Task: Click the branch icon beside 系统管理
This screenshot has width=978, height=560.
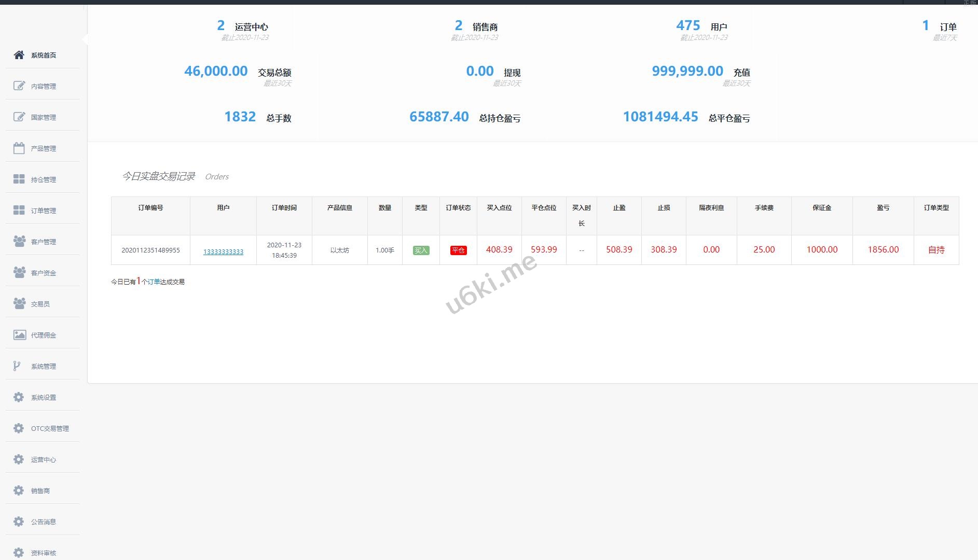Action: [x=17, y=366]
